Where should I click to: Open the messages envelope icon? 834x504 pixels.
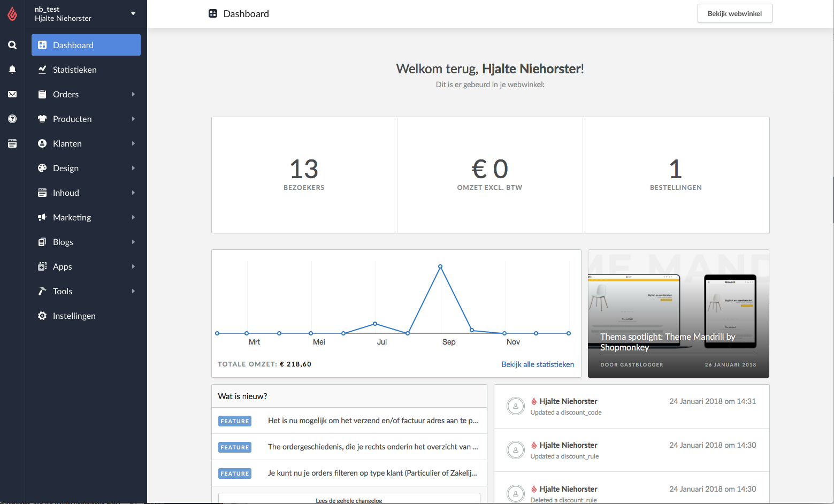[12, 94]
